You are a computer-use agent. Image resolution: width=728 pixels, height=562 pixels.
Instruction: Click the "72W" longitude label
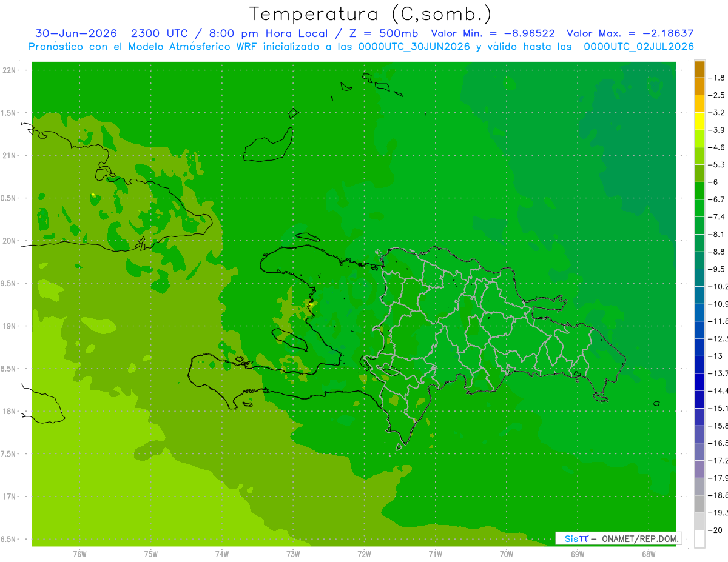click(x=364, y=554)
